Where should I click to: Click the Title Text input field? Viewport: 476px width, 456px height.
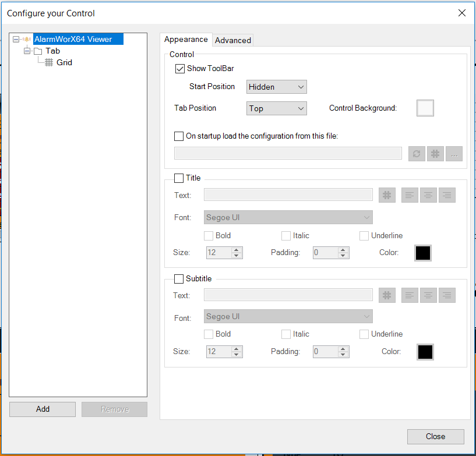click(288, 195)
